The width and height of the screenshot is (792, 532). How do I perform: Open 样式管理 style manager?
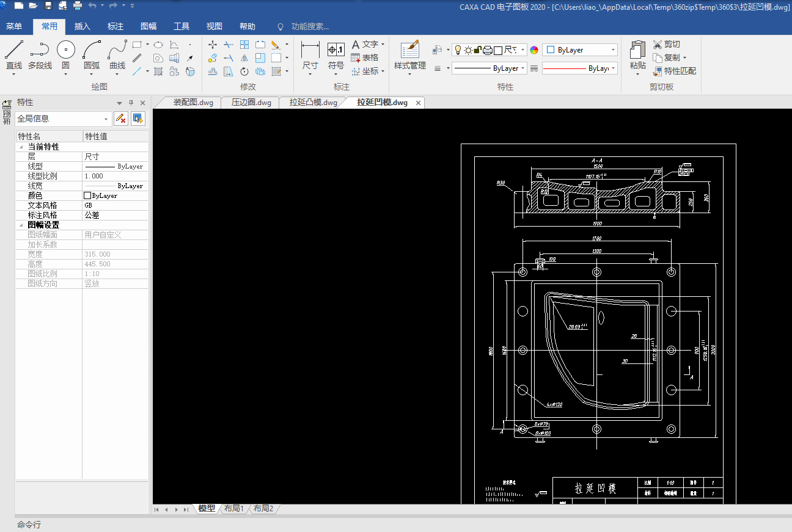[409, 50]
